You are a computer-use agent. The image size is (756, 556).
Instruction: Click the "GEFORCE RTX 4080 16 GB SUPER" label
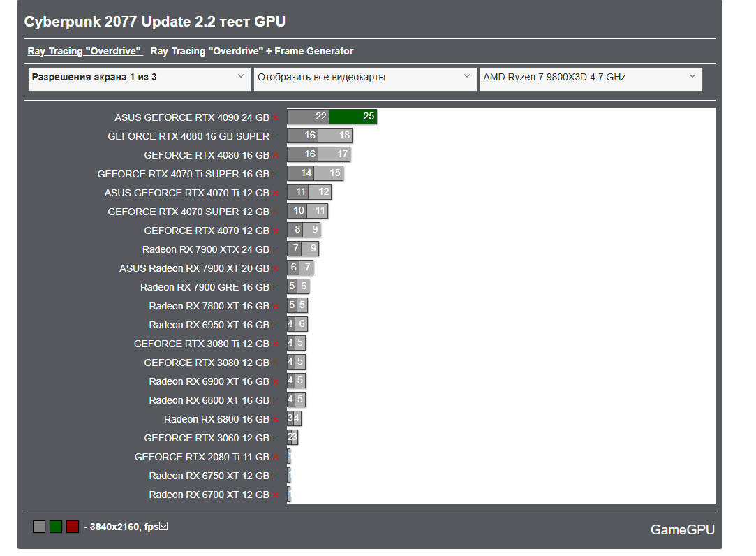tap(188, 137)
